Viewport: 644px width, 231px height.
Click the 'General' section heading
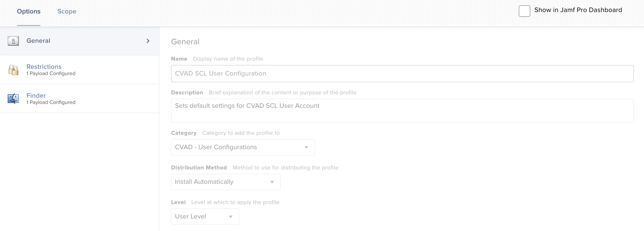[185, 42]
